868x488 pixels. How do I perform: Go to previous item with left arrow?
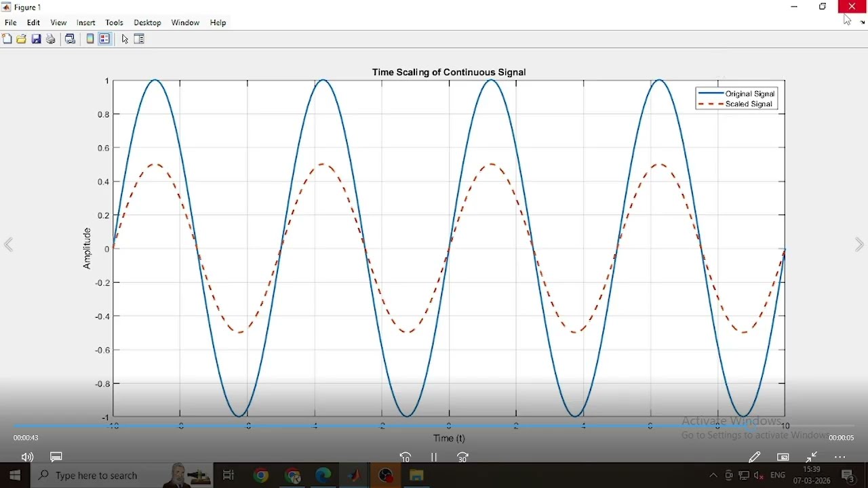[x=8, y=245]
